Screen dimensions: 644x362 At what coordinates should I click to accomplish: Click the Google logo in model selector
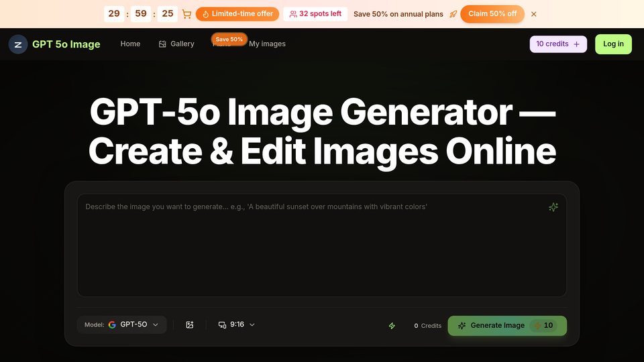112,324
